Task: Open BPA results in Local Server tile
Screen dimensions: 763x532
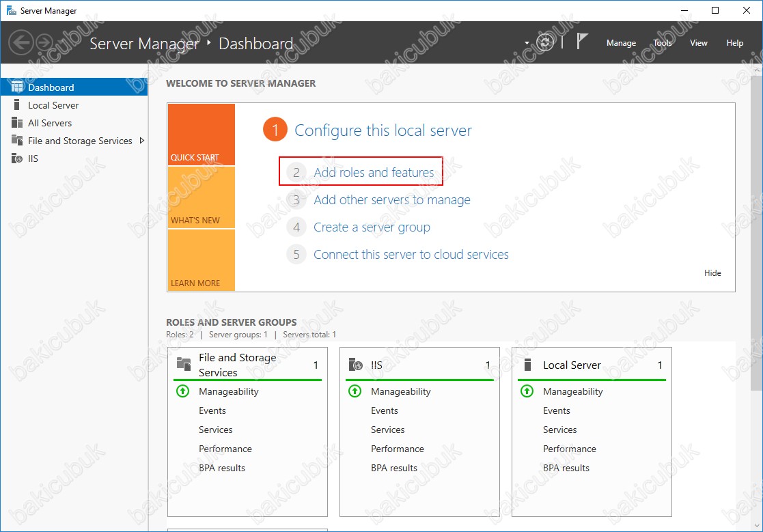Action: tap(566, 468)
